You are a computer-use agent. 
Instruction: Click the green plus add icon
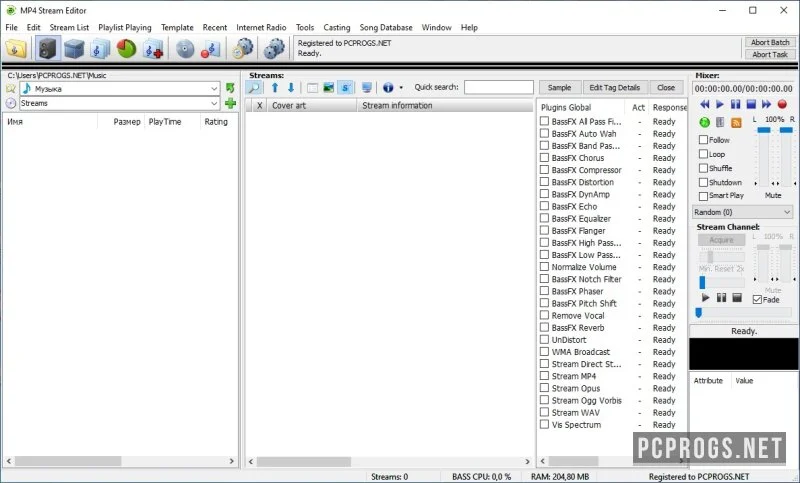[x=230, y=103]
